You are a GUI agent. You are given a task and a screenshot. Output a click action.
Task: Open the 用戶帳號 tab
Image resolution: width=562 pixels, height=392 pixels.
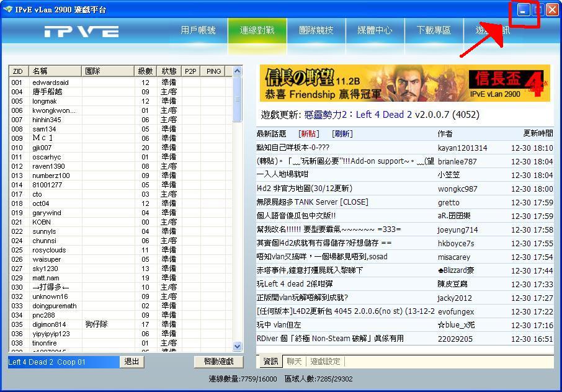198,30
